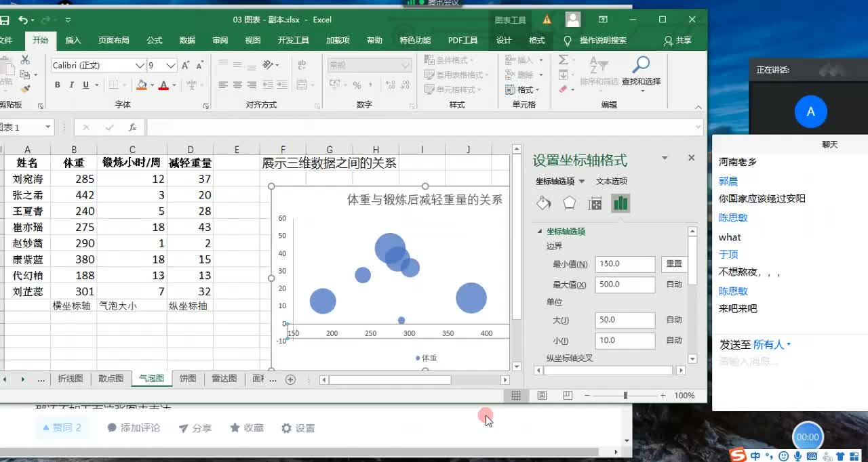
Task: Click the major unit 50.0 field
Action: pos(625,320)
